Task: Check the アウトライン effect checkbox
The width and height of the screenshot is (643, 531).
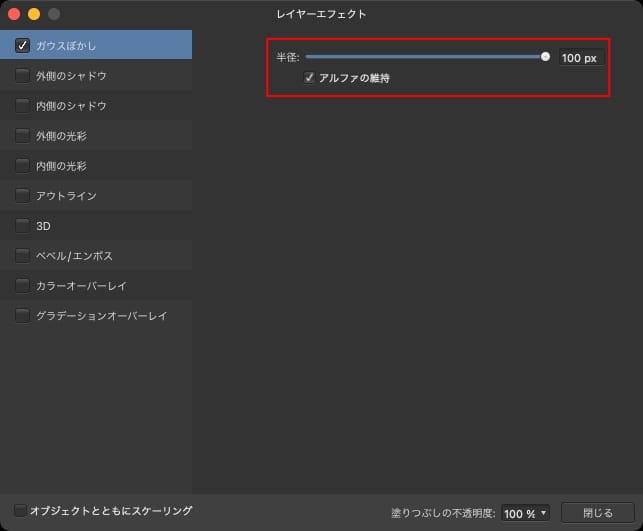Action: 22,195
